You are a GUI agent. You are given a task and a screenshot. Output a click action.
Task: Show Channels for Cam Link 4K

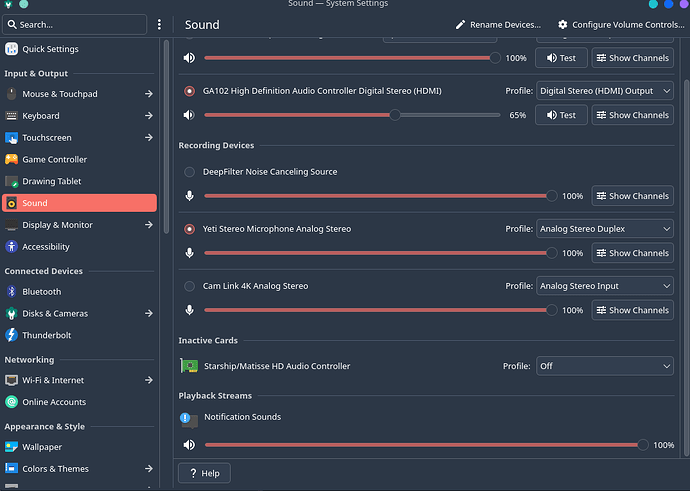[x=632, y=310]
